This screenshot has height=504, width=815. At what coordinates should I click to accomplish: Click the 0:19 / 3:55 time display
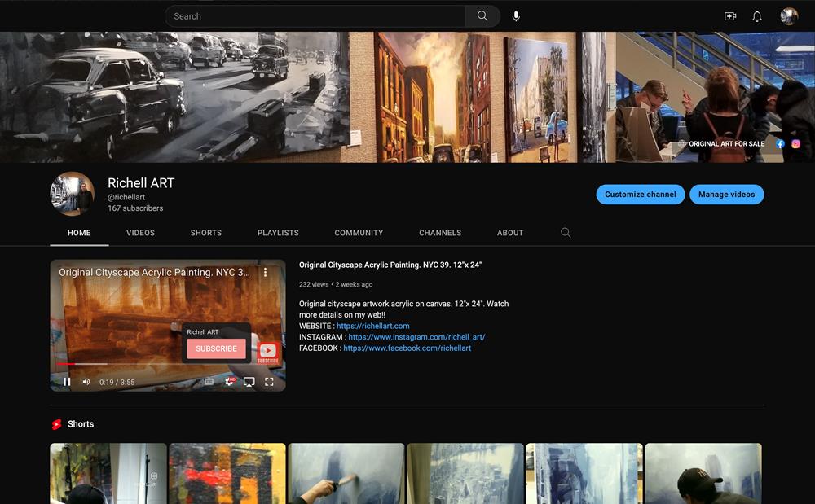pyautogui.click(x=117, y=382)
